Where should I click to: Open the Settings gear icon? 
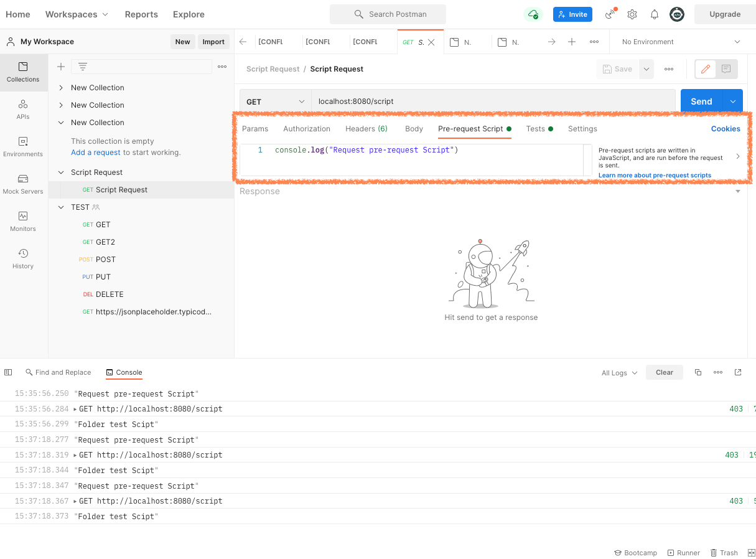[x=632, y=14]
